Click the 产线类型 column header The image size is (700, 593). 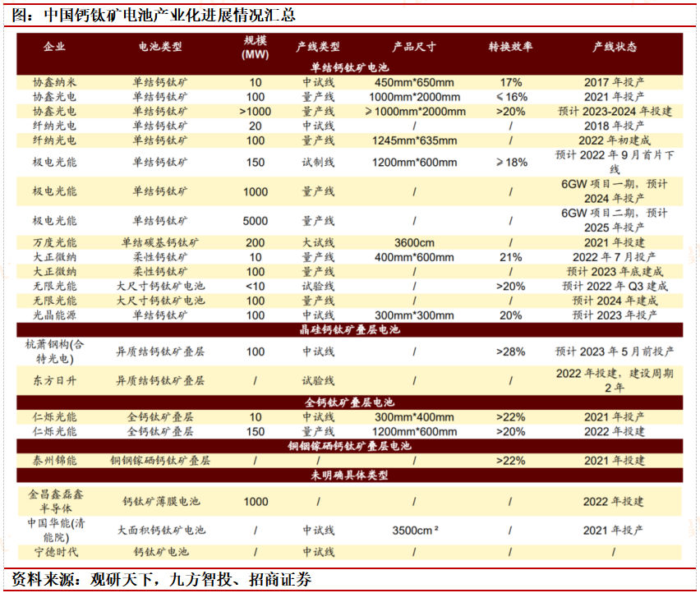pyautogui.click(x=318, y=47)
